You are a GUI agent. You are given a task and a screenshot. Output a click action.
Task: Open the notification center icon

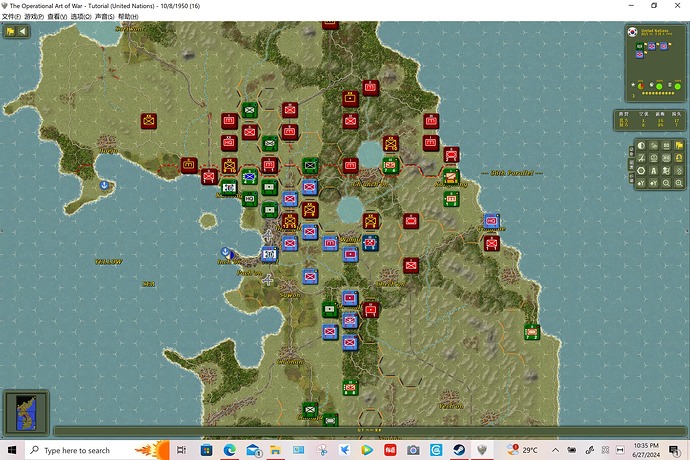(x=674, y=450)
